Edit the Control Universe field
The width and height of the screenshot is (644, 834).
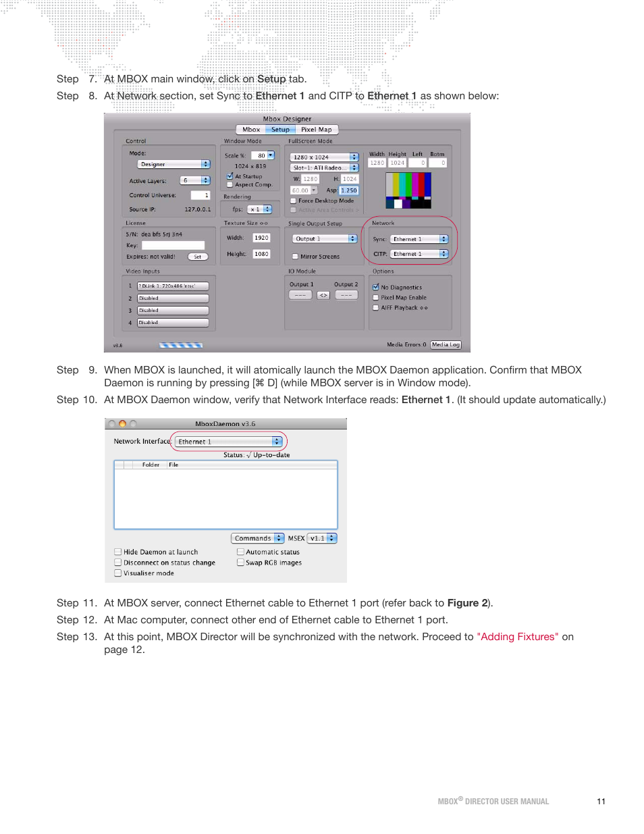[x=200, y=195]
